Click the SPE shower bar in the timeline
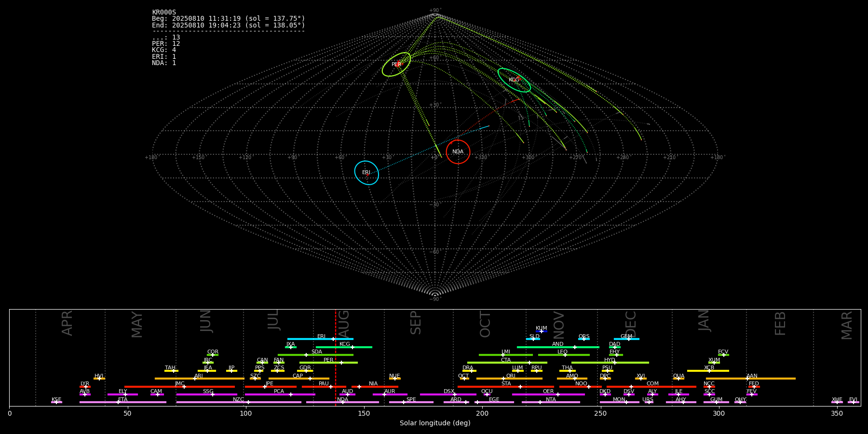This screenshot has height=434, width=868. pos(411,402)
